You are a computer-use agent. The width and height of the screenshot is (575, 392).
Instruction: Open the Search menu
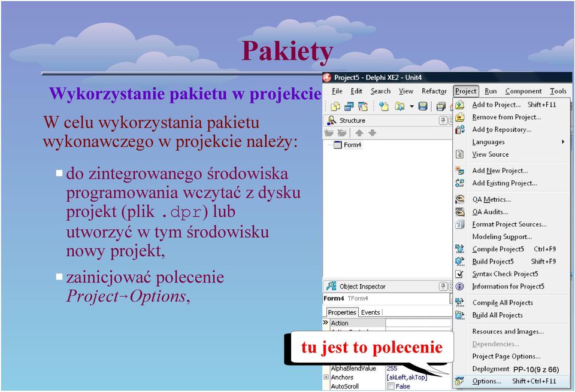(380, 91)
